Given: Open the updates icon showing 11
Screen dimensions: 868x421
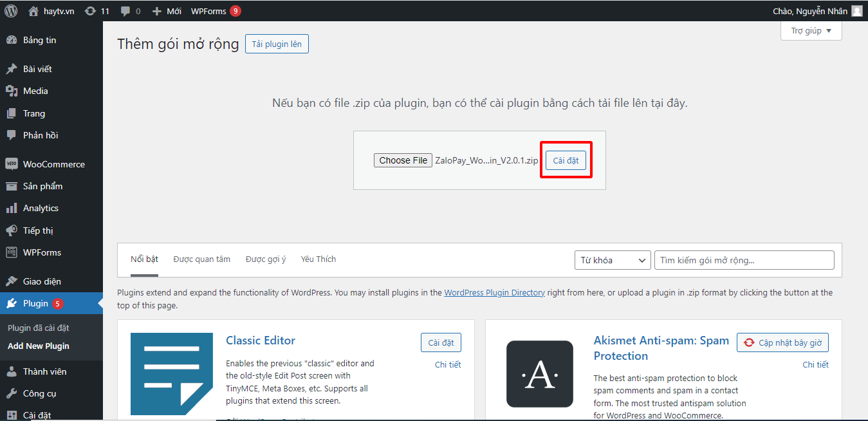Looking at the screenshot, I should (90, 11).
